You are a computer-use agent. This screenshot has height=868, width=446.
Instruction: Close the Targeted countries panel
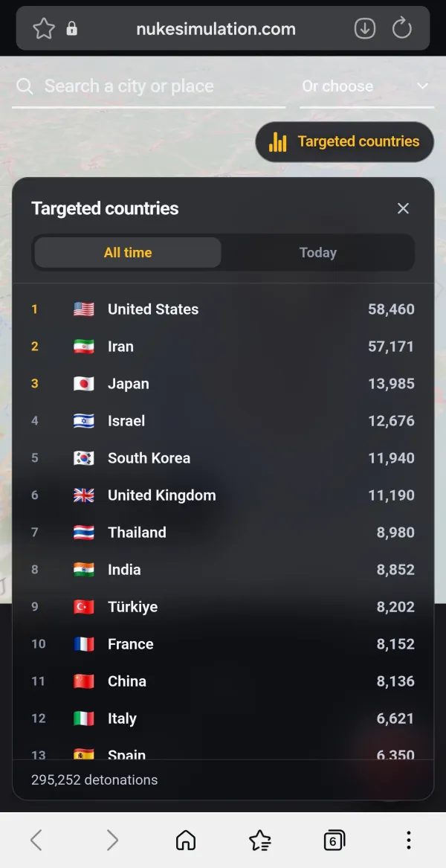coord(403,208)
